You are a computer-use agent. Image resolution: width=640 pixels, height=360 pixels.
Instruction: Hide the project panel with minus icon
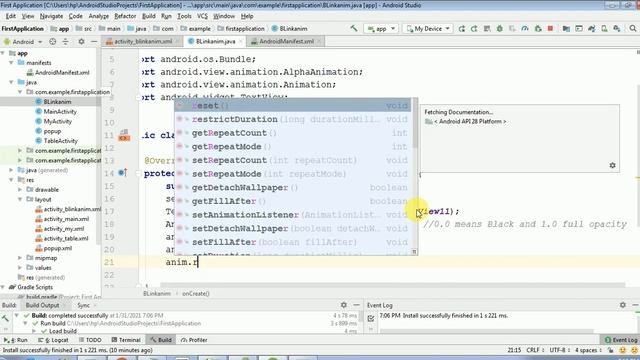pyautogui.click(x=94, y=42)
